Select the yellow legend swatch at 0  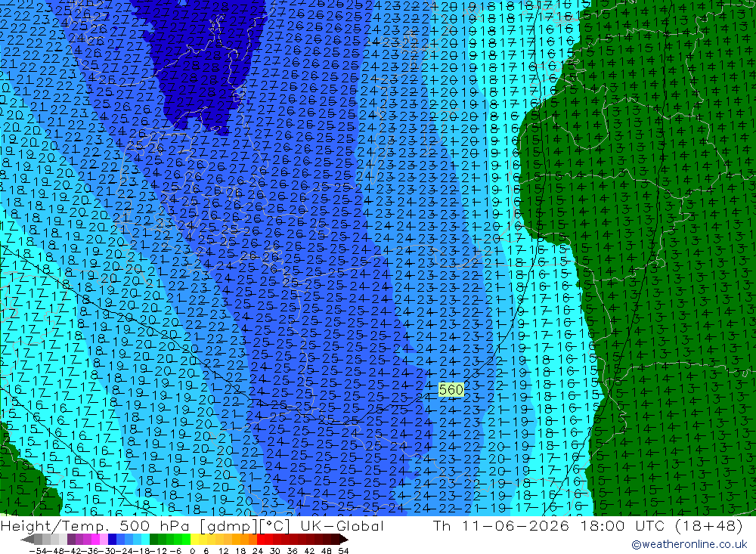click(x=195, y=540)
